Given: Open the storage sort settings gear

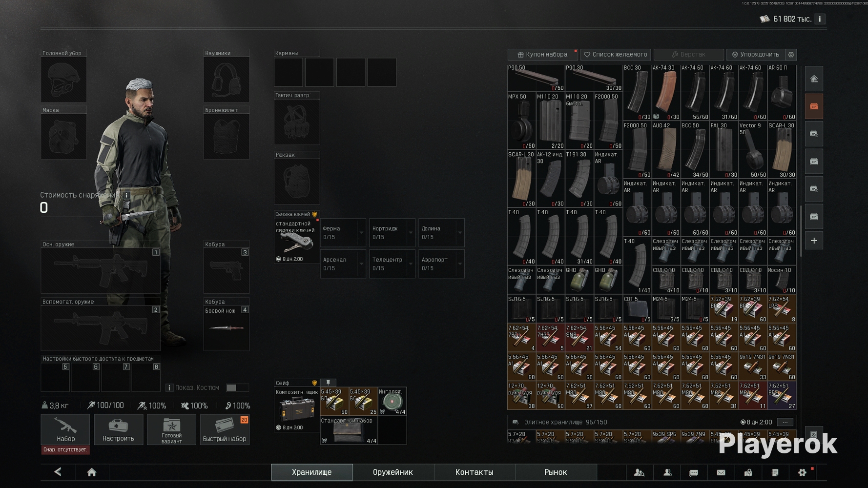Looking at the screenshot, I should pyautogui.click(x=791, y=55).
